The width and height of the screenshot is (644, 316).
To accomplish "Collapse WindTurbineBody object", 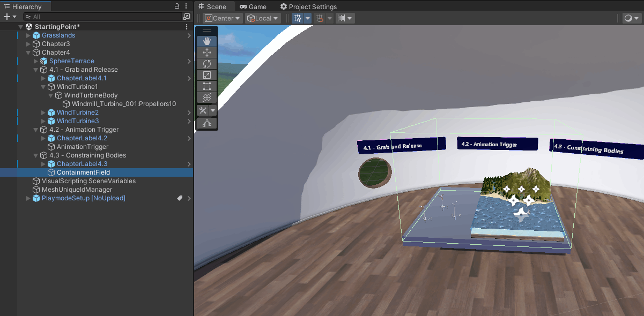I will (51, 95).
